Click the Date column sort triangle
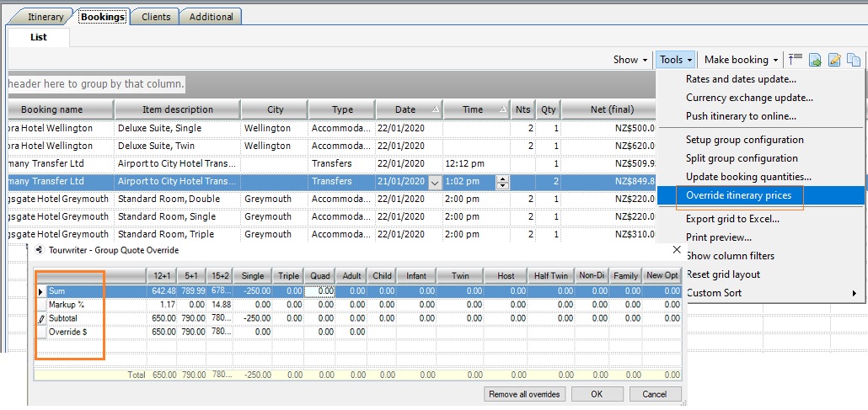Image resolution: width=868 pixels, height=410 pixels. (x=435, y=109)
